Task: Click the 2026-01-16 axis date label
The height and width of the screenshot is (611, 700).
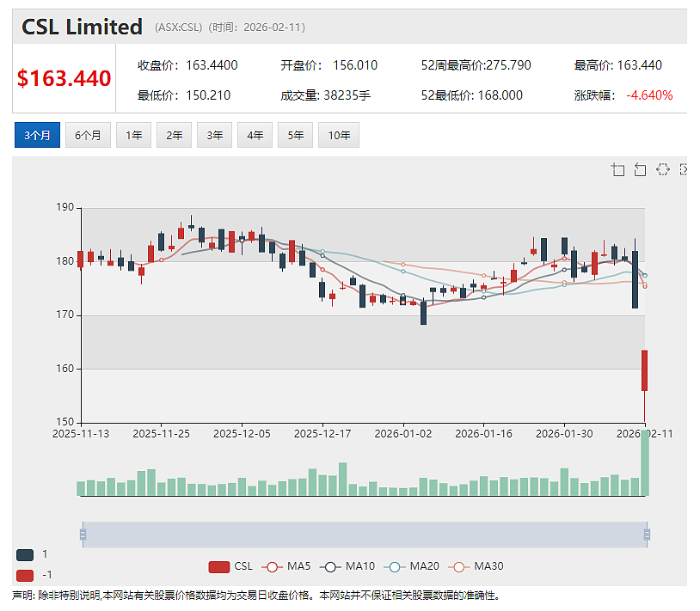Action: (x=483, y=434)
